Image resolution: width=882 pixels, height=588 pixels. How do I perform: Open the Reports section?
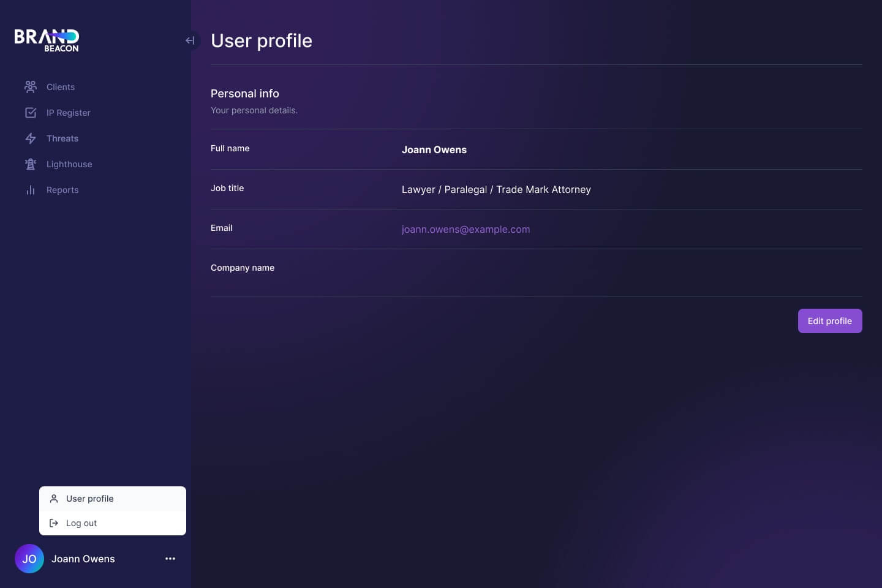pyautogui.click(x=62, y=190)
